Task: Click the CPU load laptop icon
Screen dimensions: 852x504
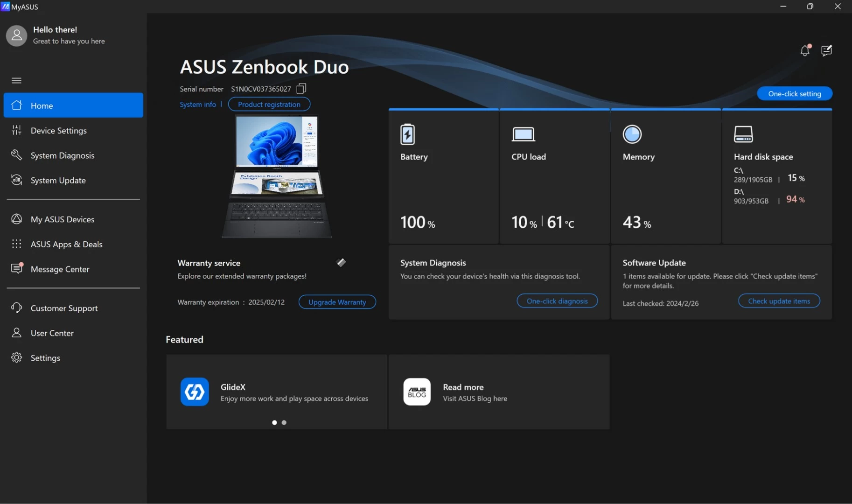Action: [523, 134]
